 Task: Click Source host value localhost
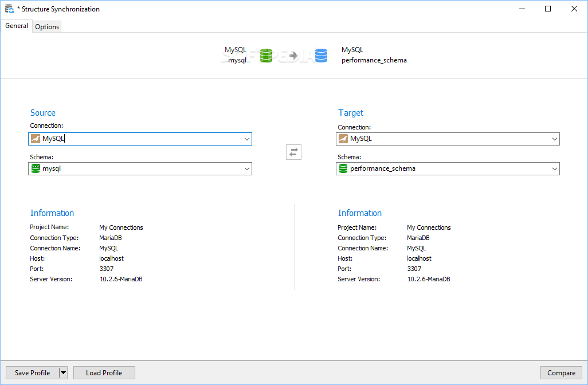[x=111, y=258]
